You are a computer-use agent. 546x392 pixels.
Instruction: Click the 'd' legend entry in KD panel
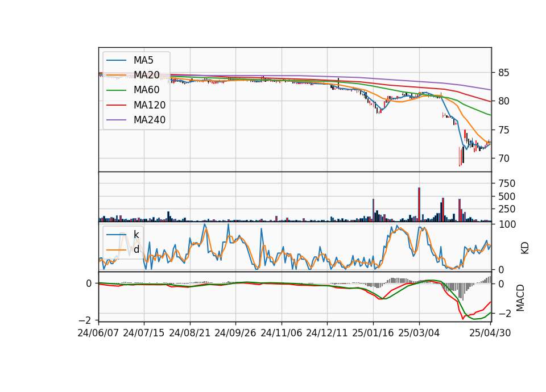[136, 249]
